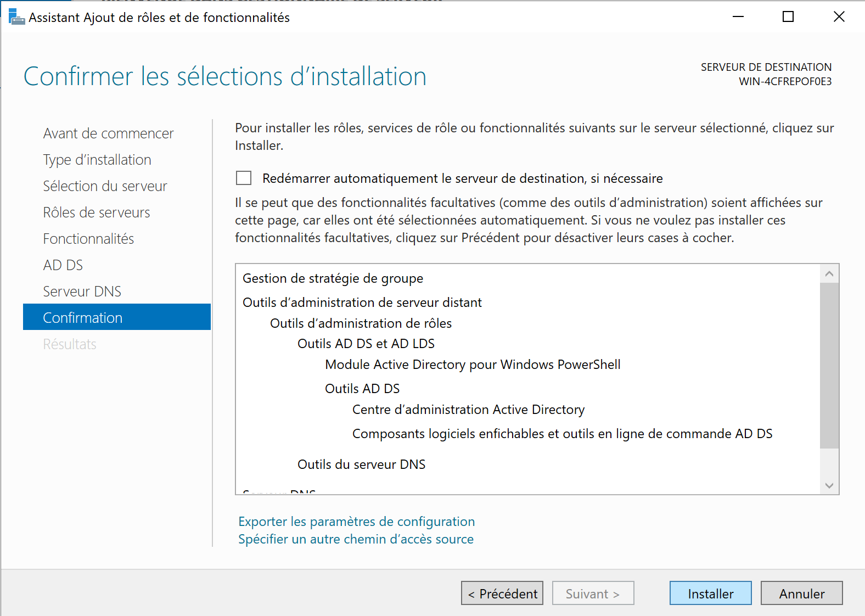Screen dimensions: 865x616
Task: Click Spécifier un autre chemin d'accès source
Action: 356,539
